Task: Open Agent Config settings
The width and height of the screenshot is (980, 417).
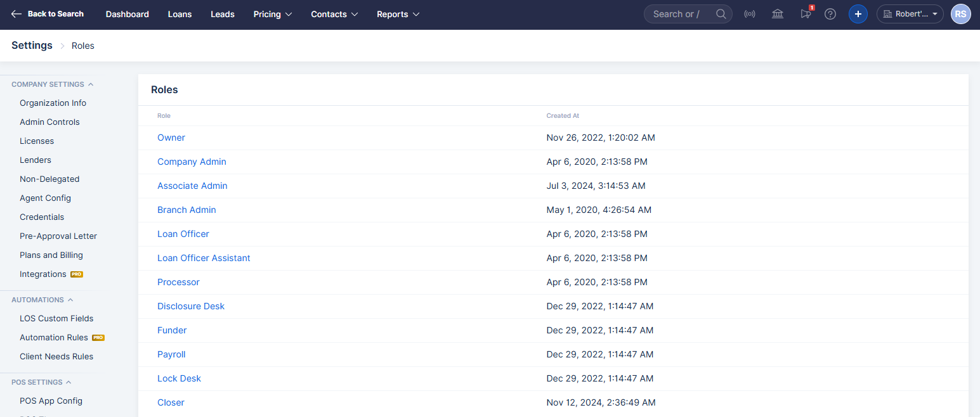Action: 45,198
